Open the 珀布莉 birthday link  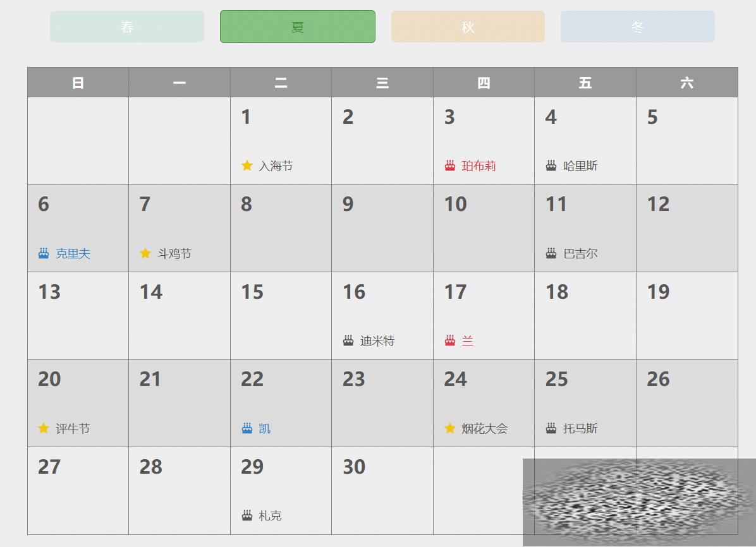[x=479, y=166]
